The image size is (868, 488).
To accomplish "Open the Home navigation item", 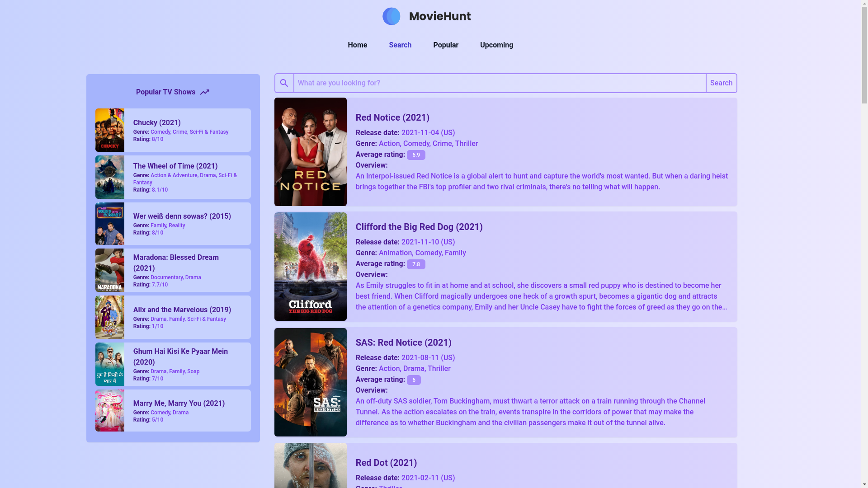I will pos(357,45).
